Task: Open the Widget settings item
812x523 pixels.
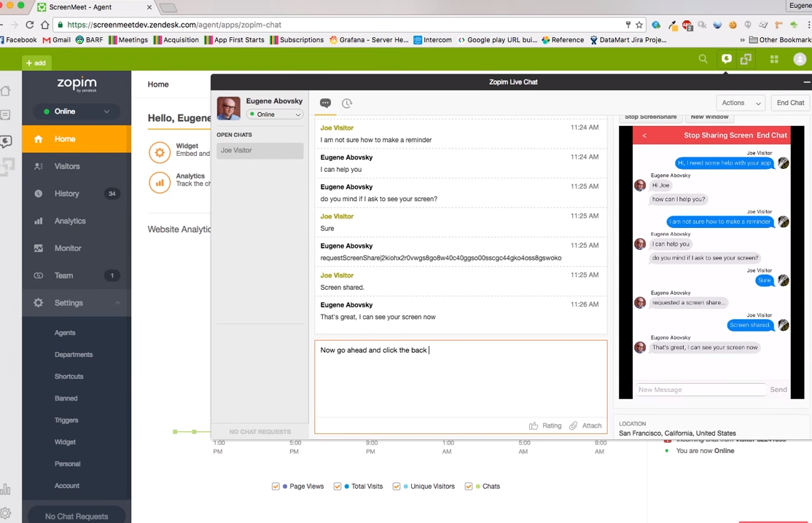Action: click(x=65, y=442)
